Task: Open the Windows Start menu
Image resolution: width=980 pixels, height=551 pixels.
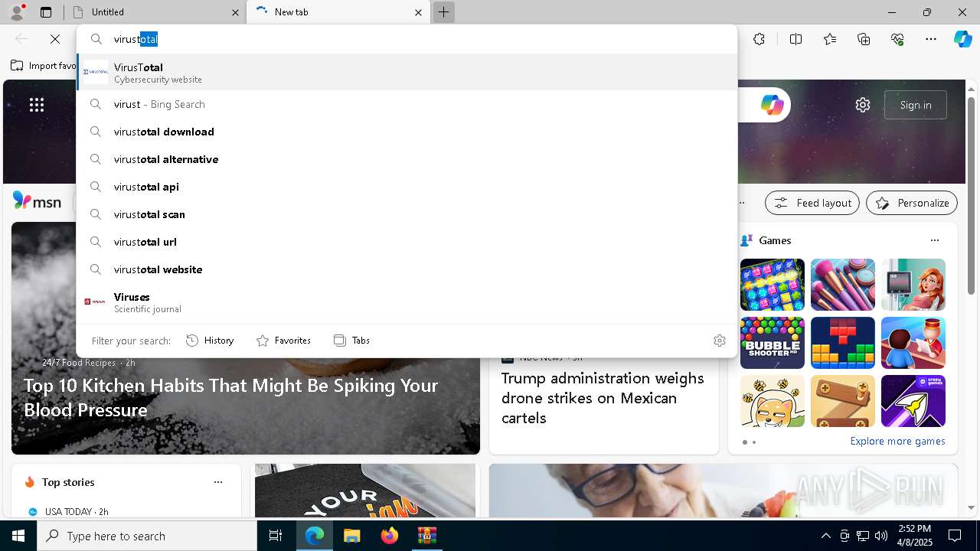Action: tap(18, 536)
